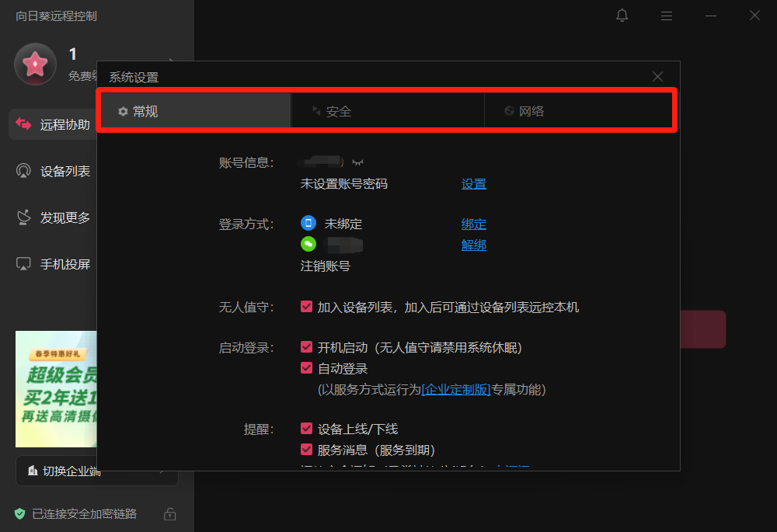Switch to the 网络 tab
The width and height of the screenshot is (777, 532).
pos(578,111)
